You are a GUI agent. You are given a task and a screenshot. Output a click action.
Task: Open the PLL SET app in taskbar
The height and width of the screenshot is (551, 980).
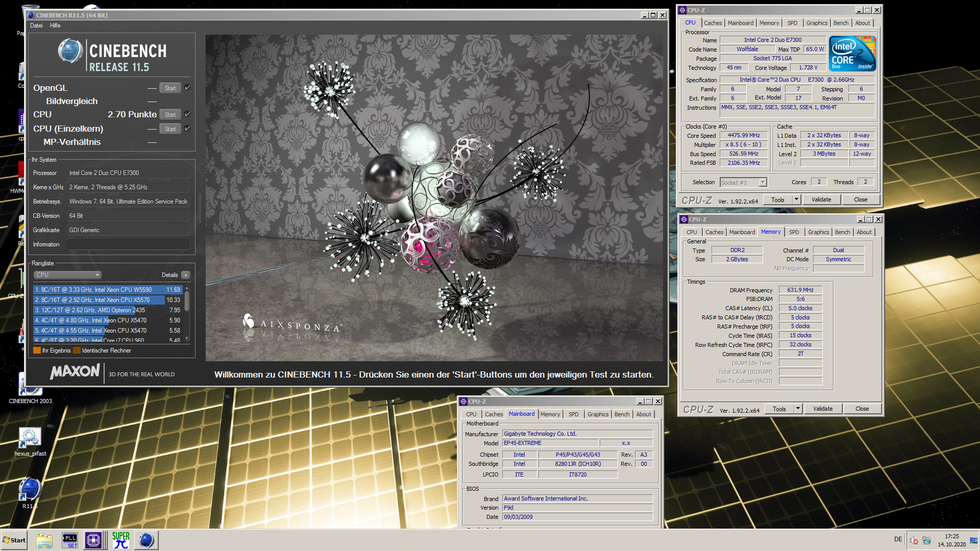pyautogui.click(x=69, y=540)
